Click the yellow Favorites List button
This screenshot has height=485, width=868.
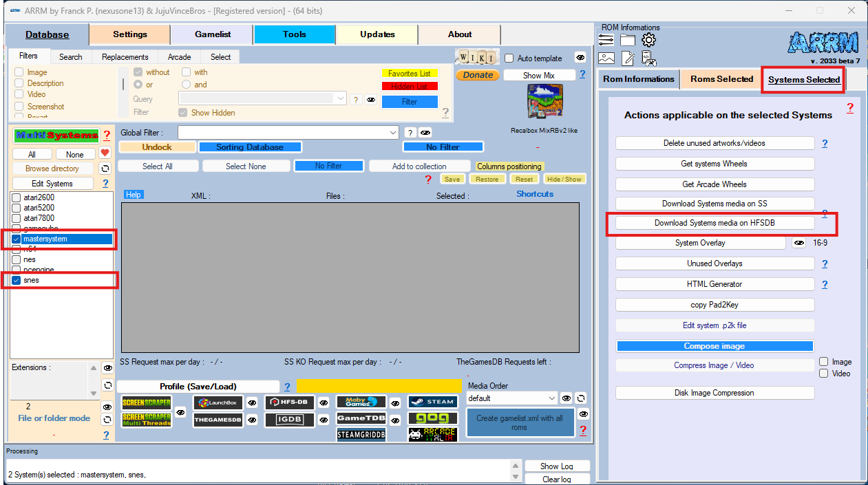click(410, 74)
